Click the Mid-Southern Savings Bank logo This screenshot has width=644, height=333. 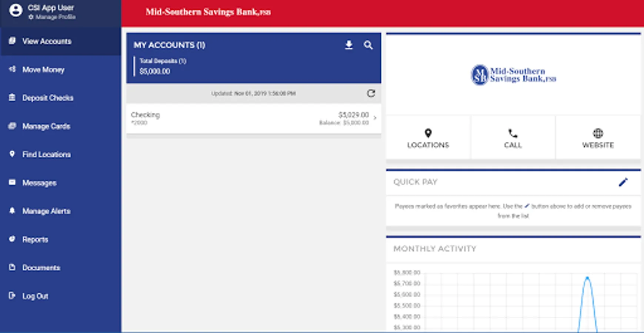point(513,75)
